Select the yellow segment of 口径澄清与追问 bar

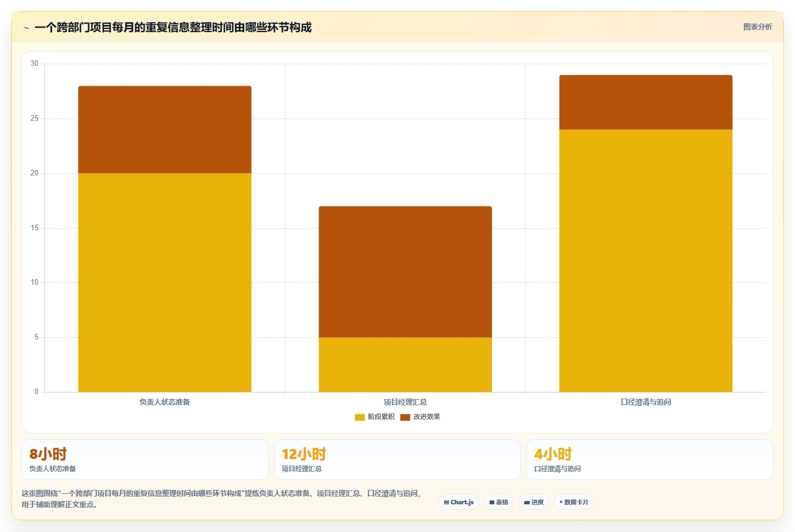645,261
